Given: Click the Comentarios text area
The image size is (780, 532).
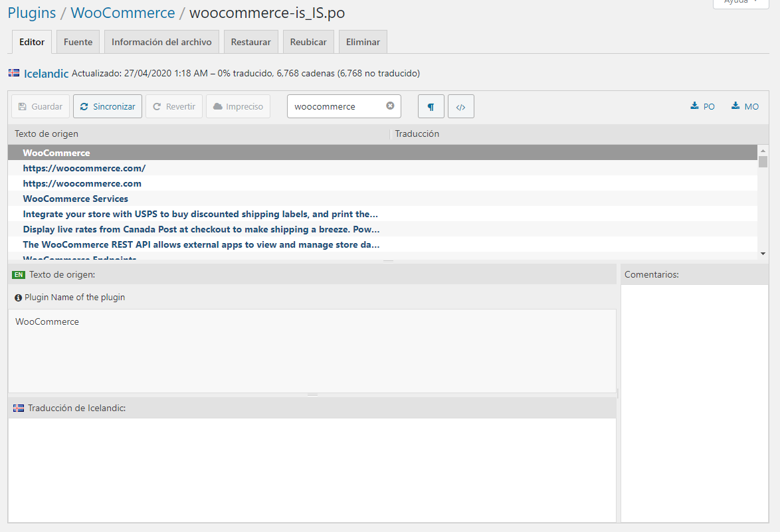Looking at the screenshot, I should 695,403.
